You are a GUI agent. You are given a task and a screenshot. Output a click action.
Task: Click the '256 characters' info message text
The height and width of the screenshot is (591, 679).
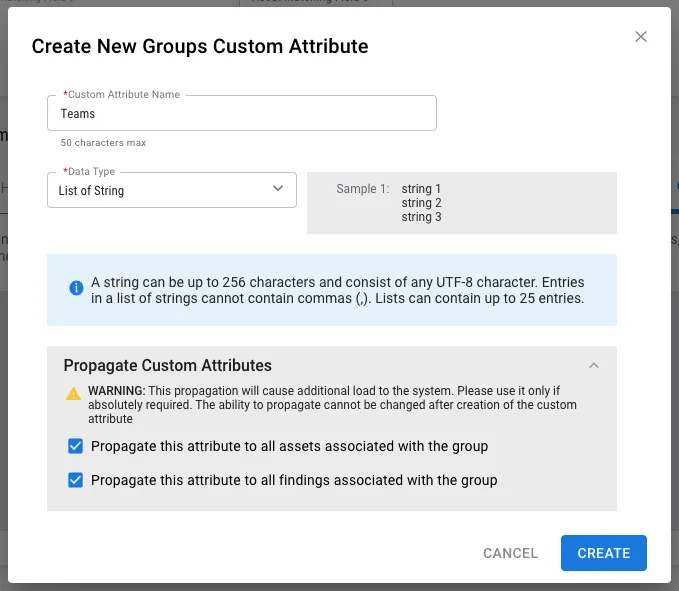point(337,290)
